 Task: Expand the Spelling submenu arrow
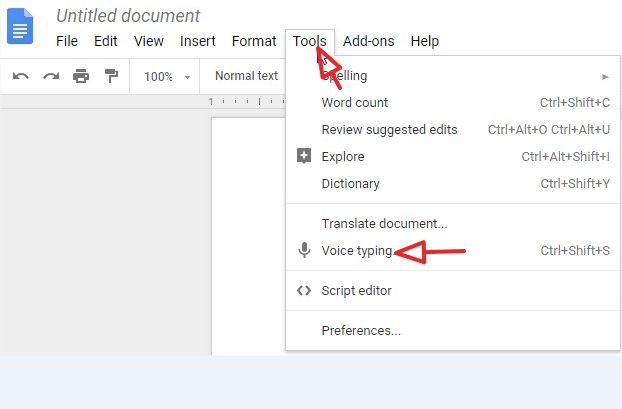(605, 77)
